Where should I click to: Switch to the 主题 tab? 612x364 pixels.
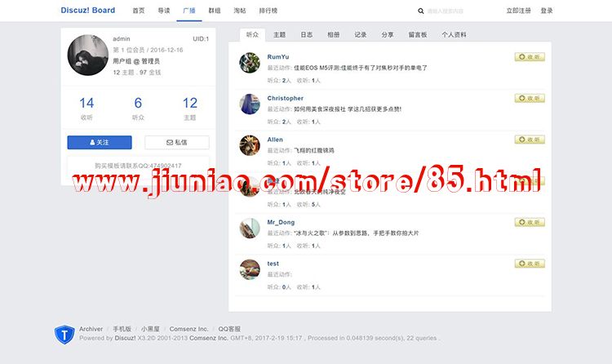click(x=279, y=35)
